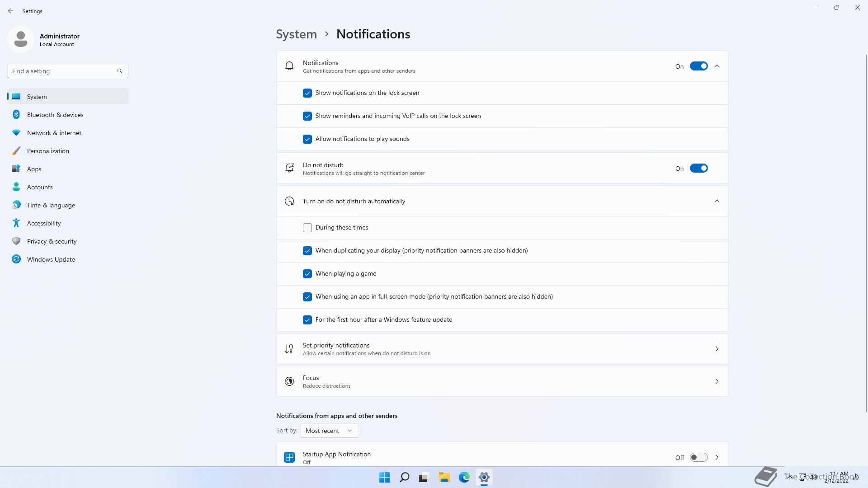Click System in the breadcrumb
The width and height of the screenshot is (868, 488).
point(296,34)
